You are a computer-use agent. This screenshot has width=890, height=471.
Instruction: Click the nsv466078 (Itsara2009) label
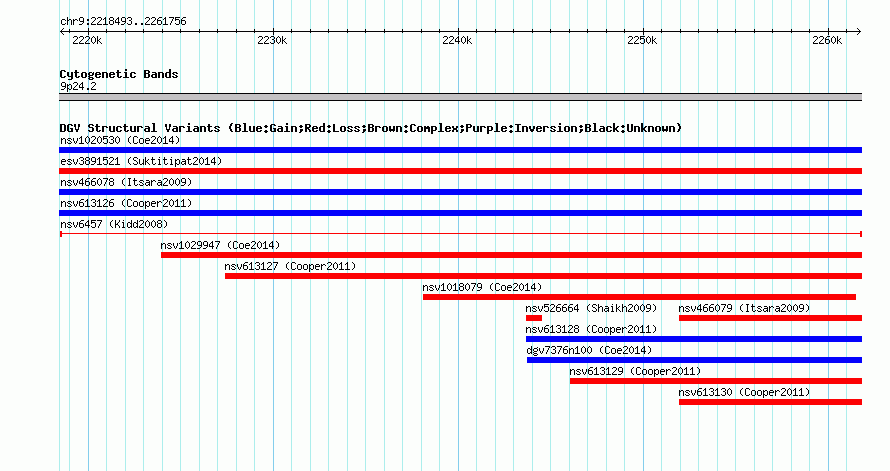point(126,182)
